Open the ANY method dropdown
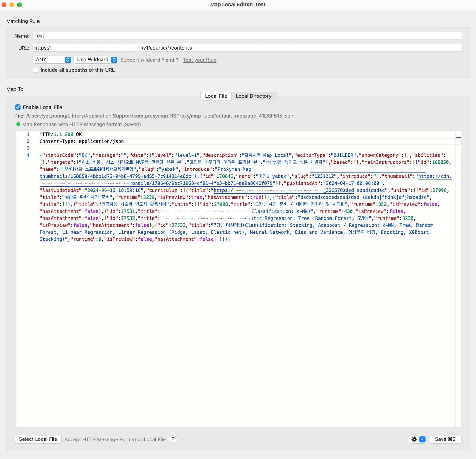Screen dimensions: 476x459 (x=52, y=60)
